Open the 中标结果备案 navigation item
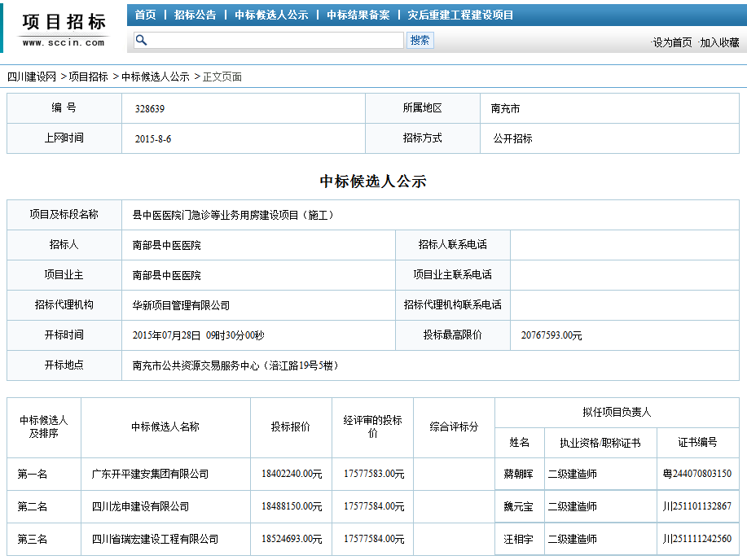The image size is (747, 560). click(358, 15)
